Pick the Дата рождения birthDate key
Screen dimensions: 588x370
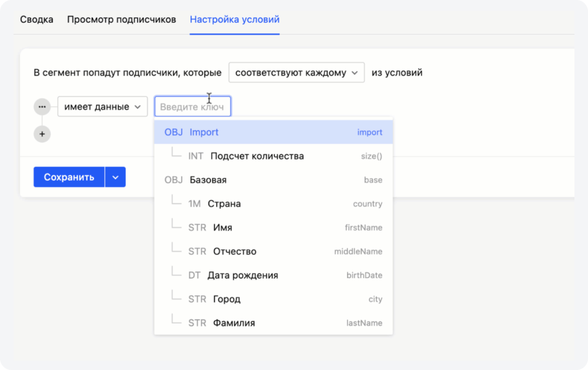tap(242, 275)
